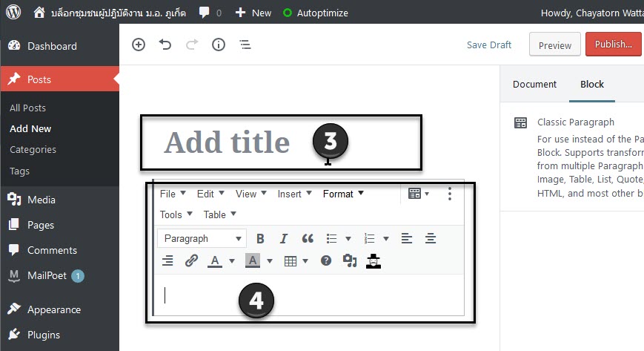Undo the last editor action

tap(165, 45)
